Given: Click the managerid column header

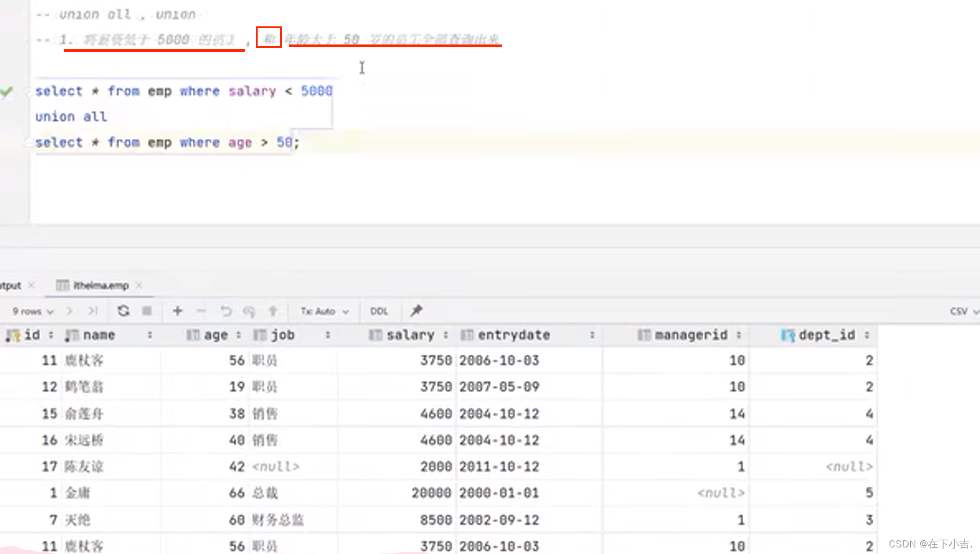Looking at the screenshot, I should [x=691, y=335].
